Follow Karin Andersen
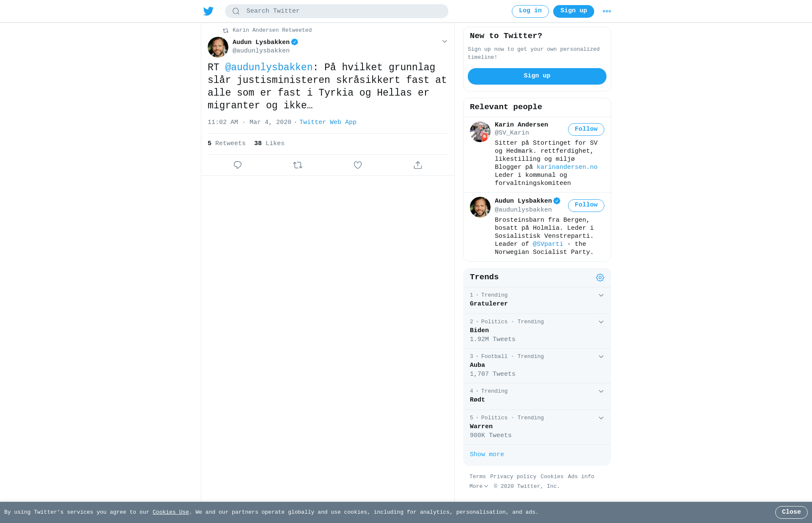The image size is (812, 523). [x=586, y=129]
